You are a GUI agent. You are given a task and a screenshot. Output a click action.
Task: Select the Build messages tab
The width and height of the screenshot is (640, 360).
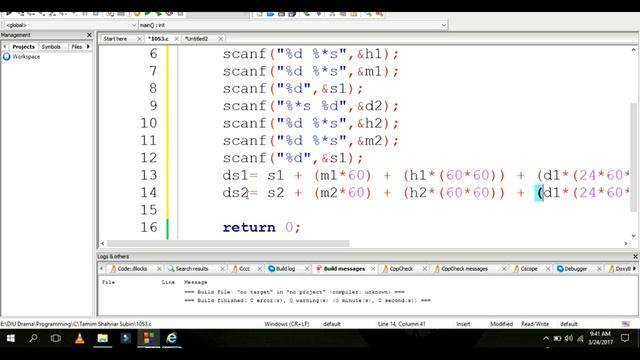[x=344, y=269]
